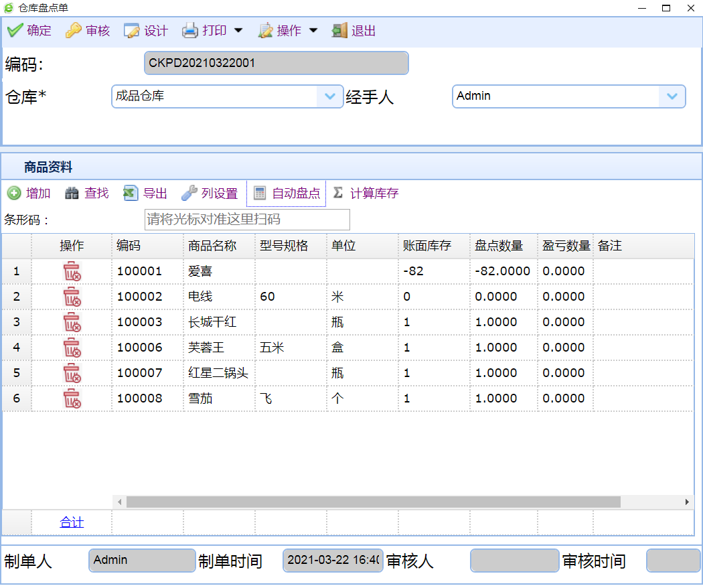Viewport: 703px width, 588px height.
Task: Remove the 芙蓉王 row via trash icon
Action: pyautogui.click(x=72, y=348)
